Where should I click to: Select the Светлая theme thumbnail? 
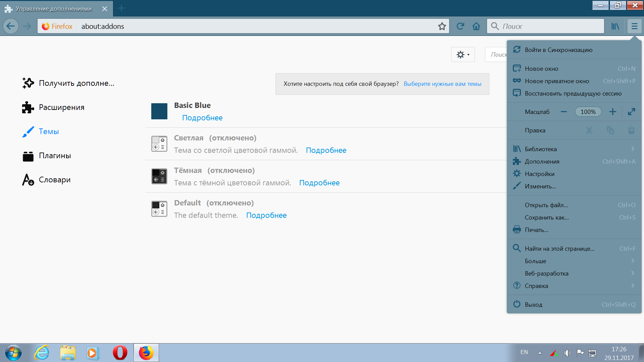[x=159, y=144]
